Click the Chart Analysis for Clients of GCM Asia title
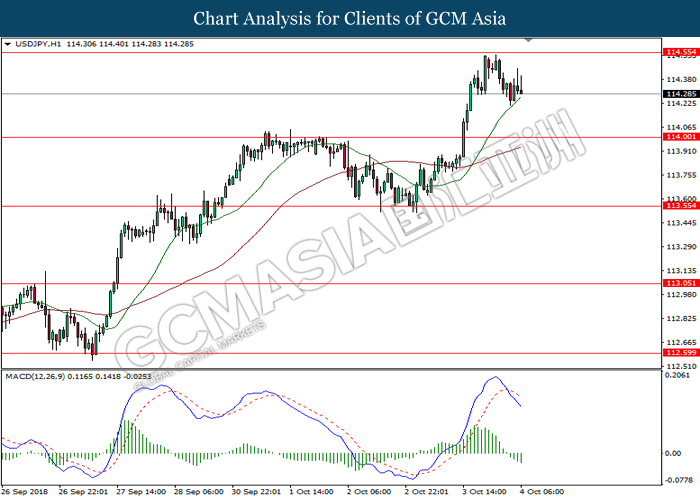Screen dimensions: 700x500 (x=350, y=19)
